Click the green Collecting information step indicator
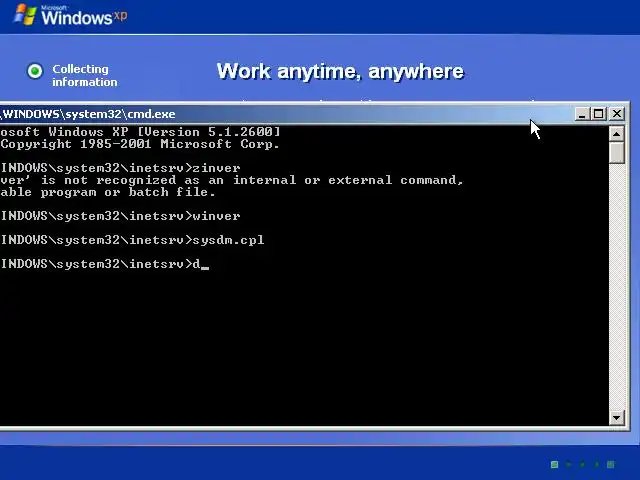 [x=35, y=71]
